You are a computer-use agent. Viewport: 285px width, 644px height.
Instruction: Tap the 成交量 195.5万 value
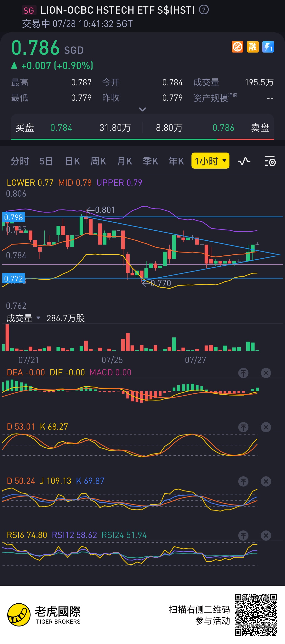click(259, 82)
